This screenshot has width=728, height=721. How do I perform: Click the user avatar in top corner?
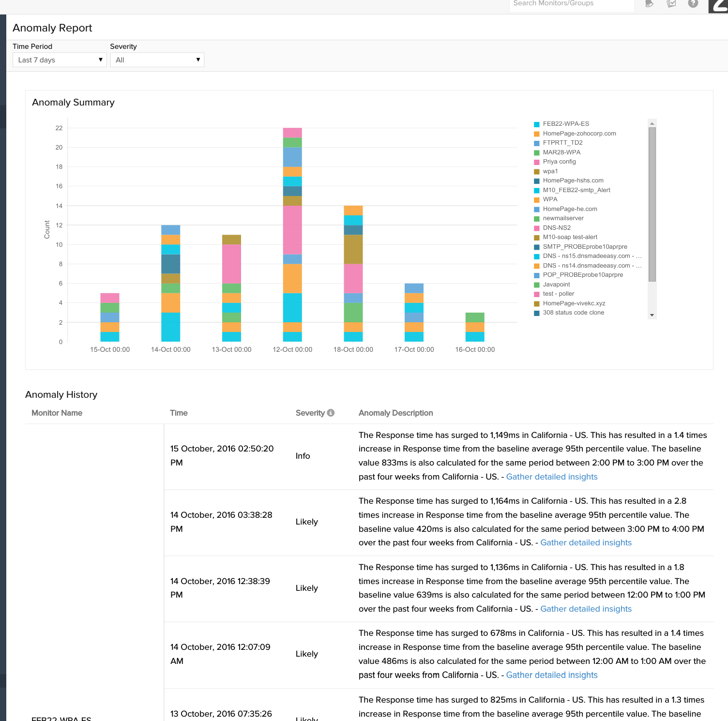pyautogui.click(x=718, y=5)
